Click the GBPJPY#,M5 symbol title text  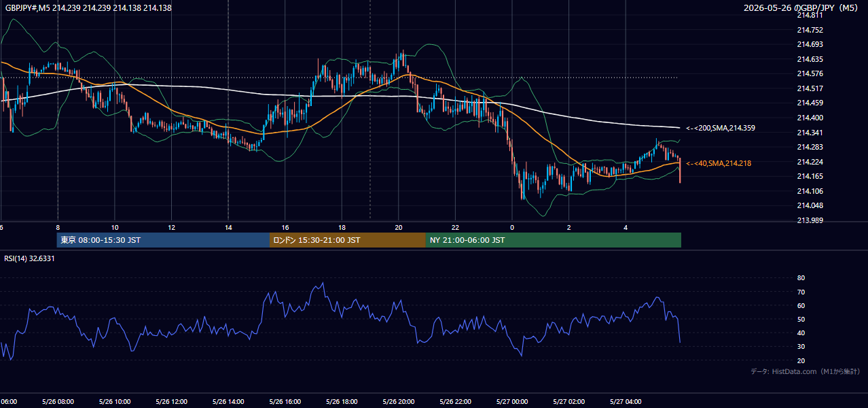tap(88, 7)
